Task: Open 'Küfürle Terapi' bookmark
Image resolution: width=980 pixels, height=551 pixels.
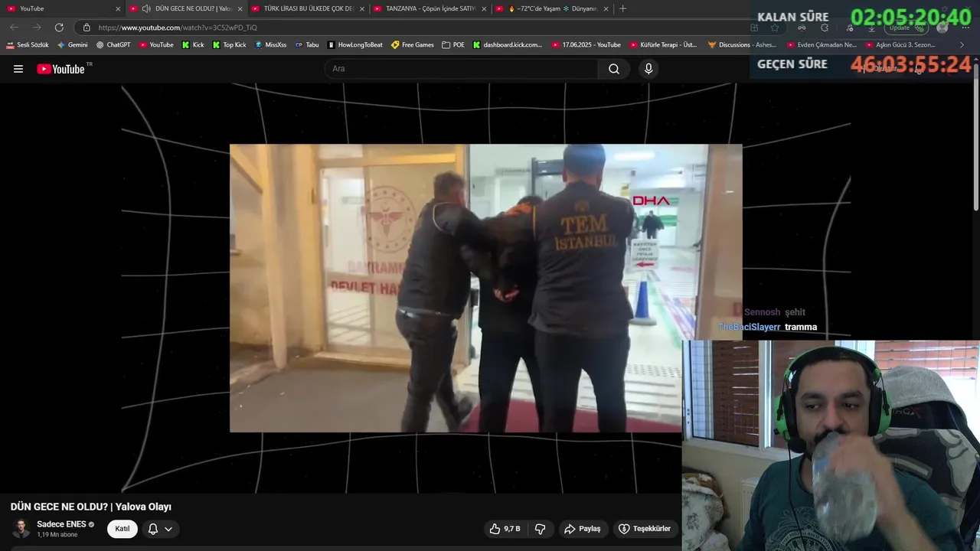Action: (663, 45)
